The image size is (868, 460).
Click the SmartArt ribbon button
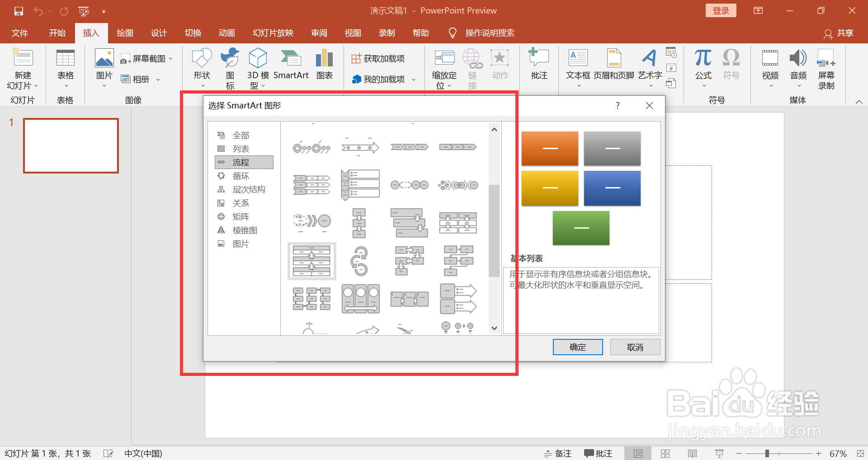click(291, 65)
